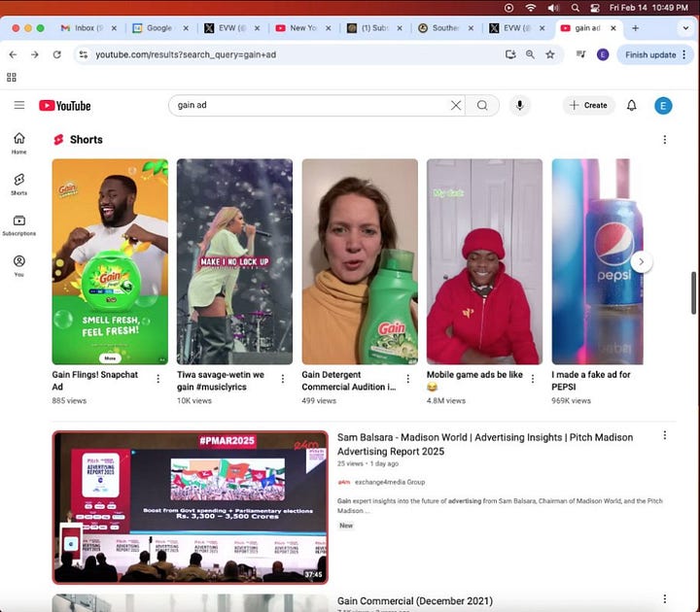Click the Finish update button

click(650, 54)
